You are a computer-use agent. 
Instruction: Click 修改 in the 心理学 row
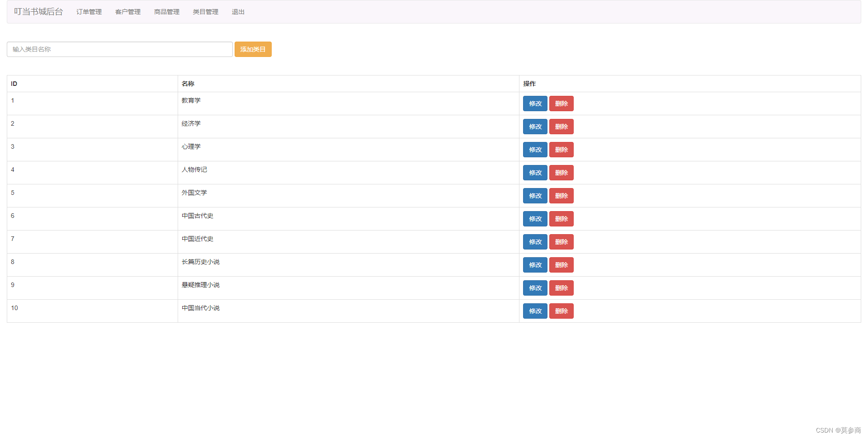tap(535, 150)
